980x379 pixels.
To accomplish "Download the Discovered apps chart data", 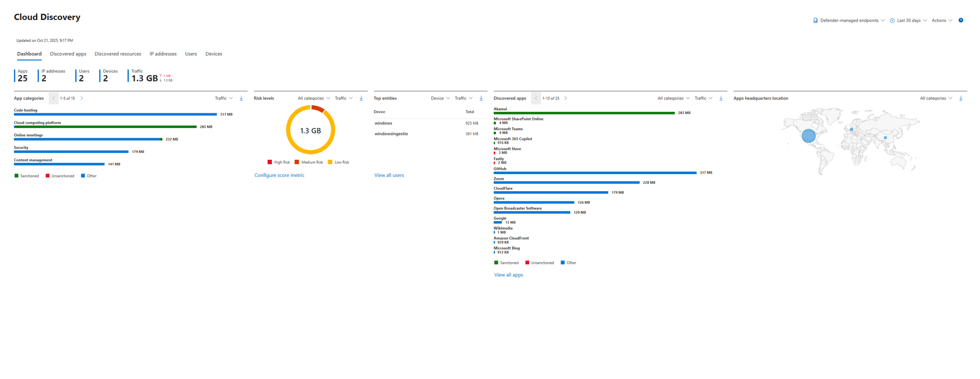I will pos(721,99).
